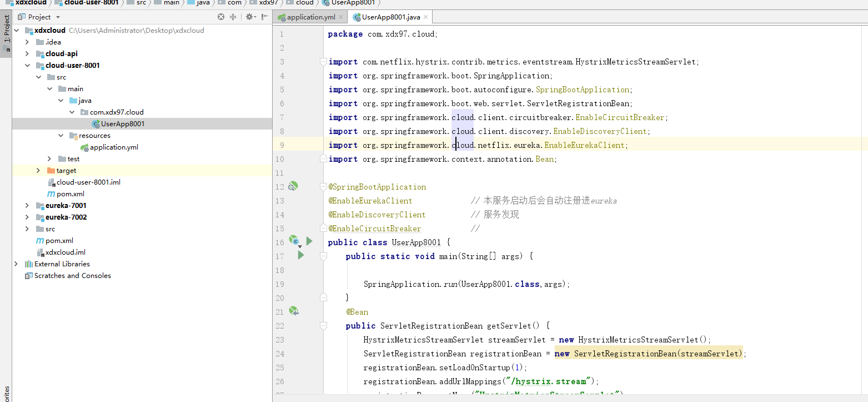Collapse the com.xdx97.cloud package
The height and width of the screenshot is (402, 868).
tap(72, 112)
